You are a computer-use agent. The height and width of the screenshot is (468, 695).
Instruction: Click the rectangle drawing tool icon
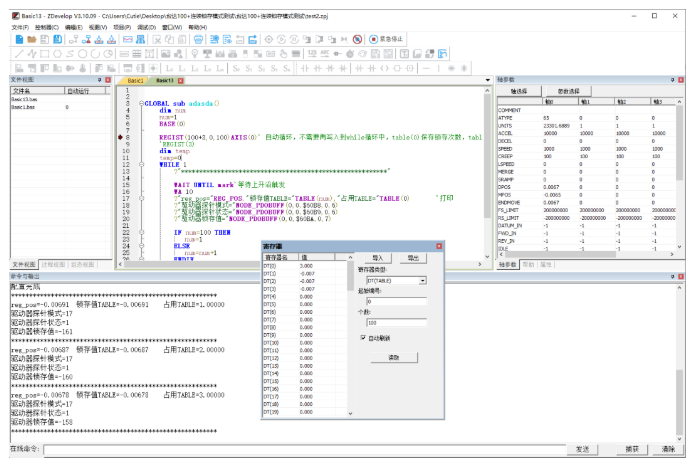(44, 54)
